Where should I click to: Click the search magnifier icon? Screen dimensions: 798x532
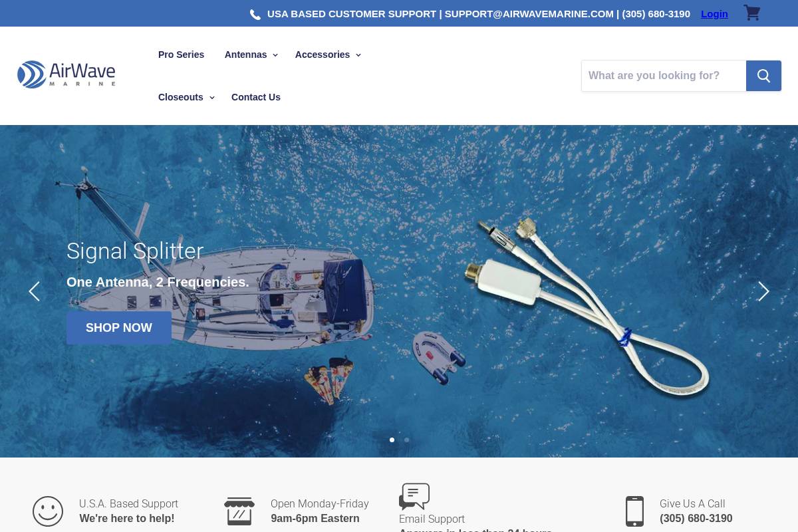click(763, 75)
